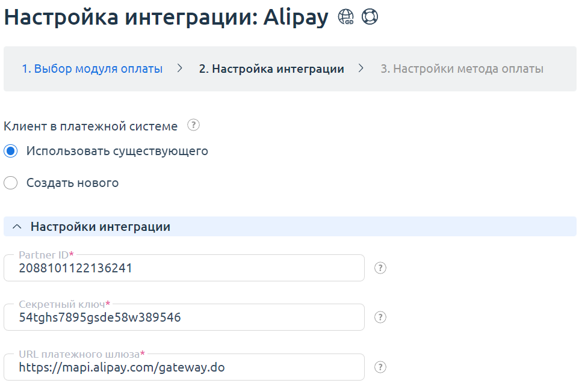582x392 pixels.
Task: Click the "Настройки интеграции" section header title
Action: click(100, 227)
